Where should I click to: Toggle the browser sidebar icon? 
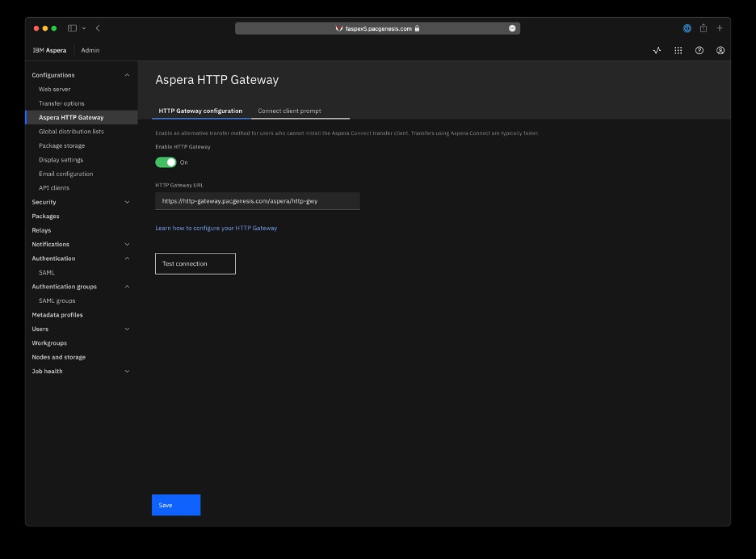72,28
